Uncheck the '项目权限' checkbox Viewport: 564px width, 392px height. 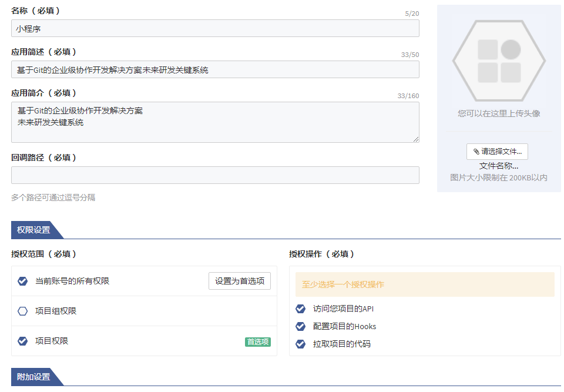click(x=23, y=341)
